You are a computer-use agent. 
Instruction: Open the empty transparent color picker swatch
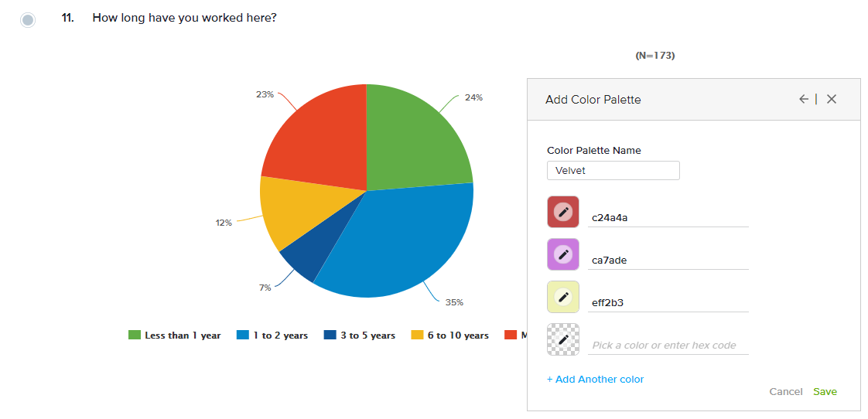tap(563, 339)
